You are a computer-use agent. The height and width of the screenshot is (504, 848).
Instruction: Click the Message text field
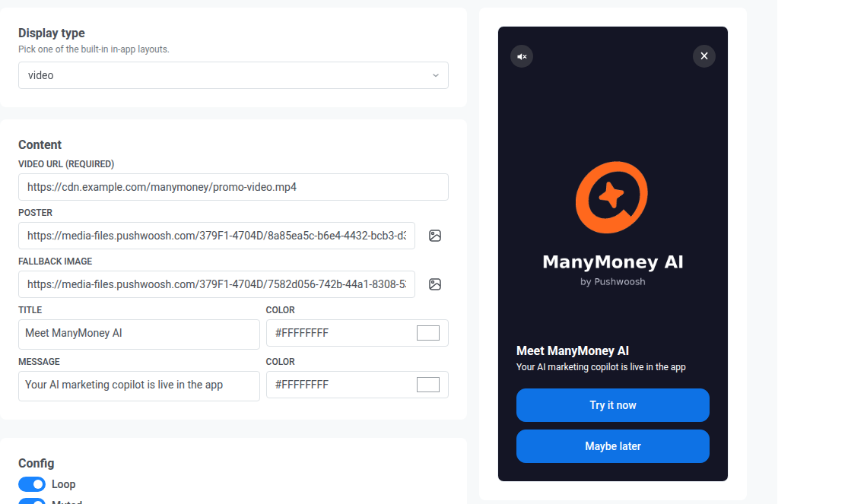[x=139, y=386]
